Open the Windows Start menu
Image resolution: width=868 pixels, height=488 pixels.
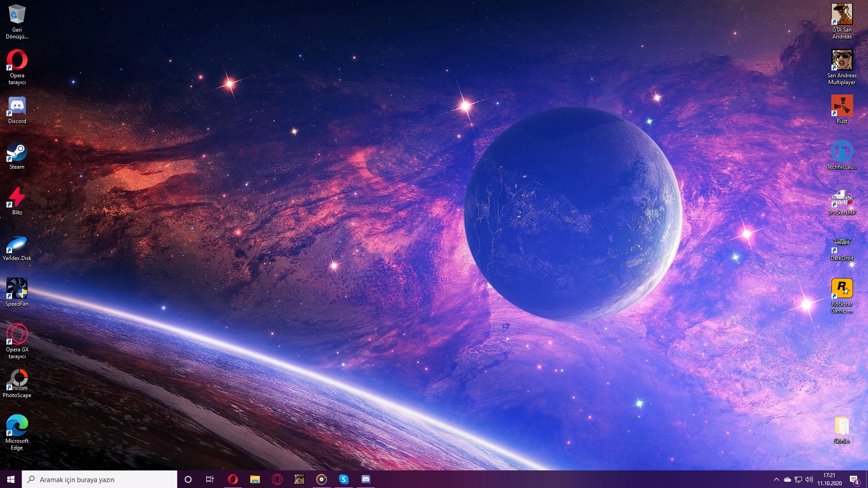coord(11,479)
